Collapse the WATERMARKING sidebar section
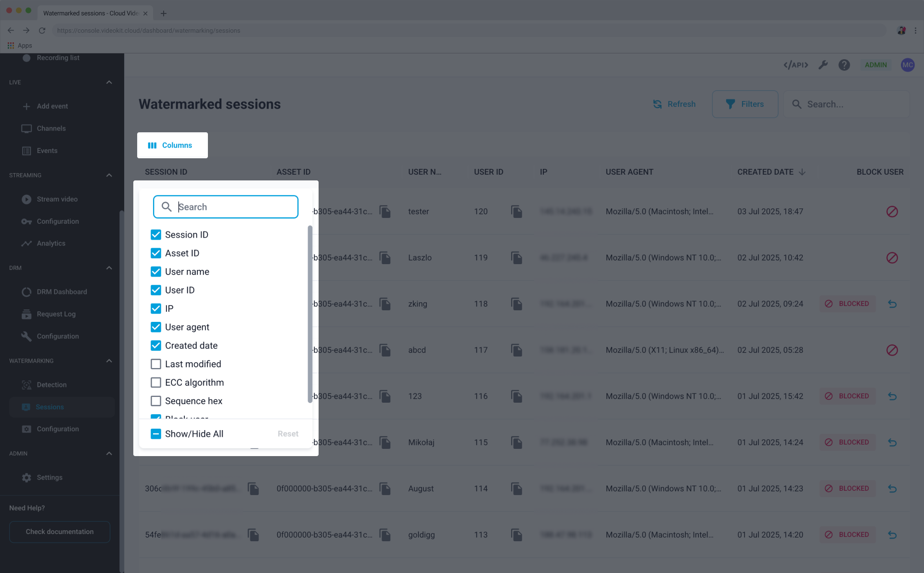The height and width of the screenshot is (573, 924). [109, 361]
